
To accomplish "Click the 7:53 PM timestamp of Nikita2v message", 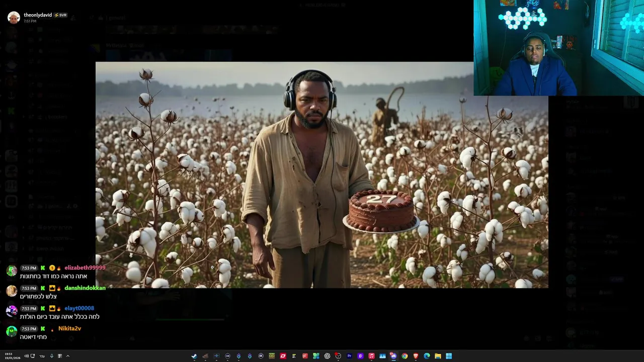I will coord(29,329).
